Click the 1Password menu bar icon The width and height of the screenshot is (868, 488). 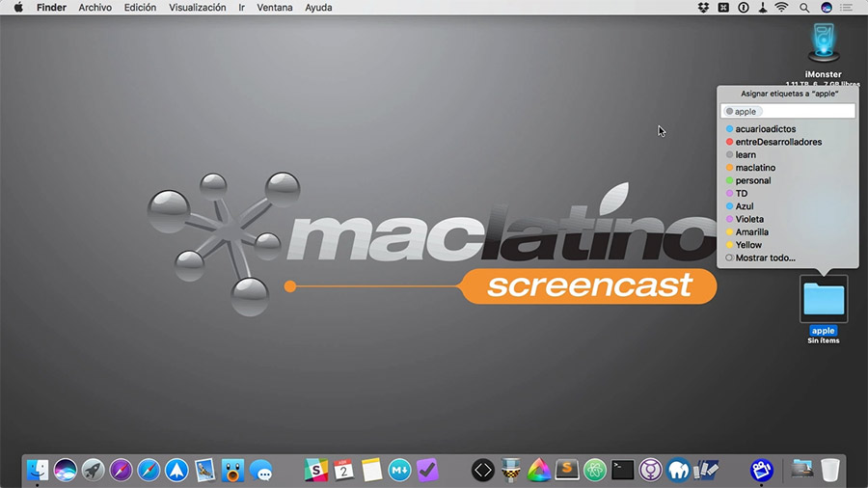tap(744, 7)
